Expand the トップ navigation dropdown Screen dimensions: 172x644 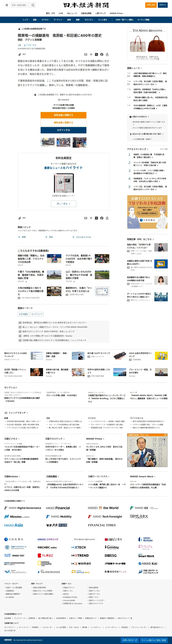pyautogui.click(x=26, y=20)
